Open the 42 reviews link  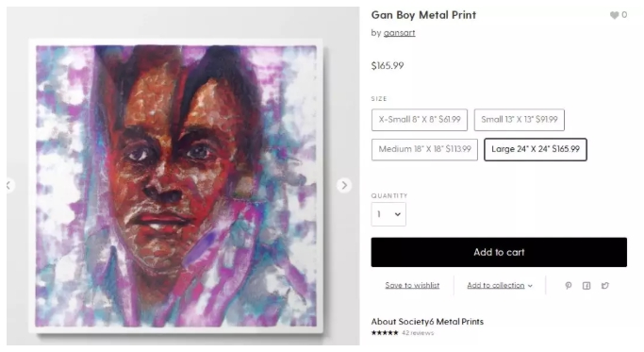[418, 333]
